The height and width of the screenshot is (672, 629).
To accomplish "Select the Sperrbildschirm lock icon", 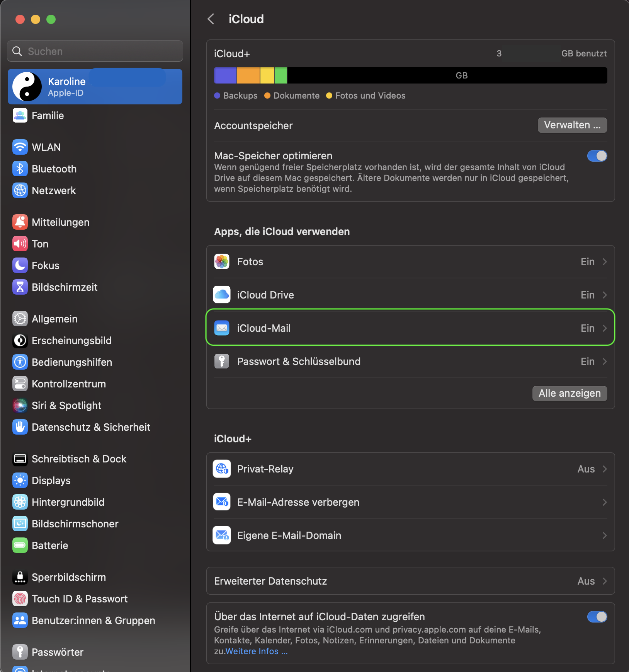I will [x=20, y=577].
